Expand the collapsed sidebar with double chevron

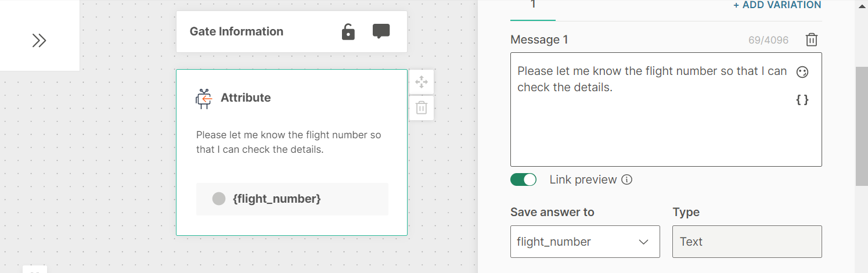(39, 40)
